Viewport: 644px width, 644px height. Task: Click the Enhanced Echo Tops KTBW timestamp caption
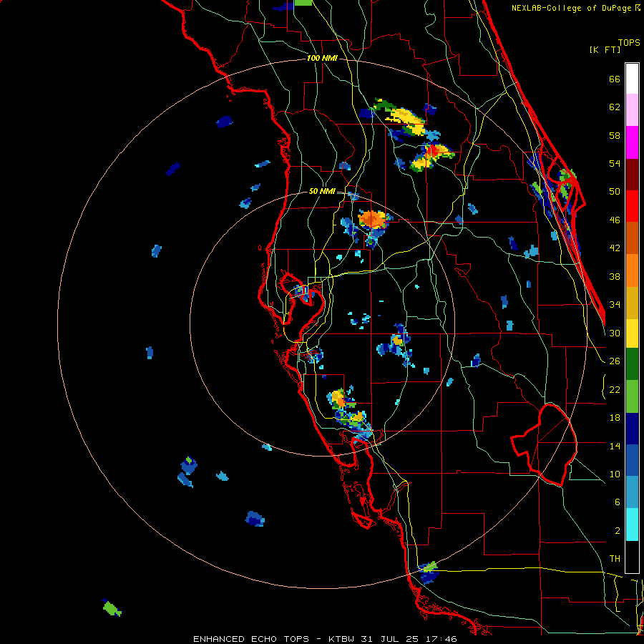[325, 639]
